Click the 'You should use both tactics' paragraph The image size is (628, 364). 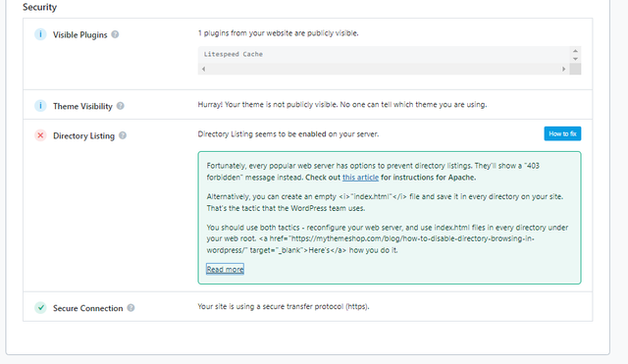(x=388, y=238)
